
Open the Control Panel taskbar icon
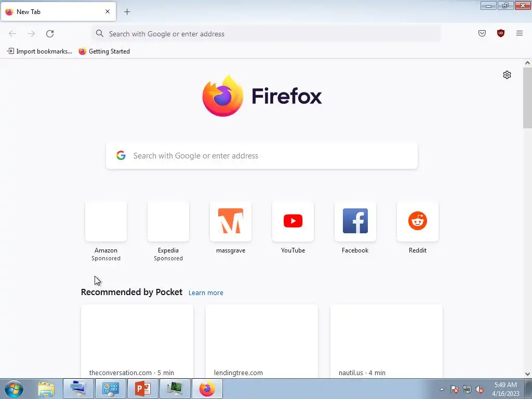pyautogui.click(x=111, y=389)
